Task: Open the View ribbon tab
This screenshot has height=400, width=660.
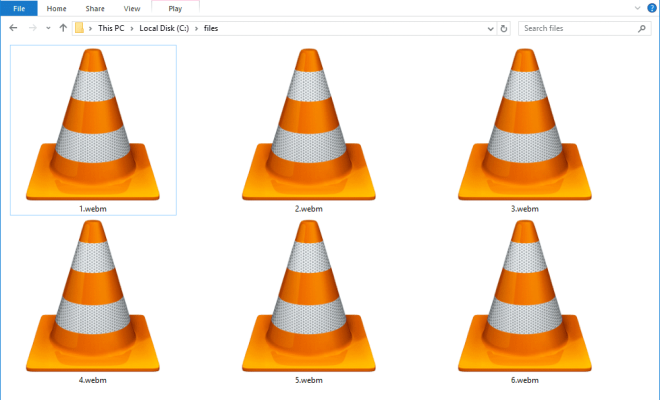Action: point(132,8)
